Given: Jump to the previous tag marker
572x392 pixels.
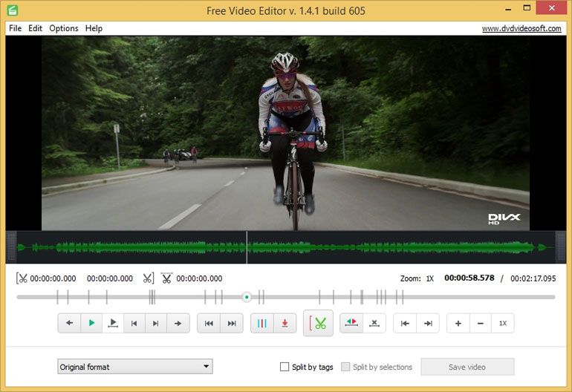Looking at the screenshot, I should pyautogui.click(x=209, y=323).
